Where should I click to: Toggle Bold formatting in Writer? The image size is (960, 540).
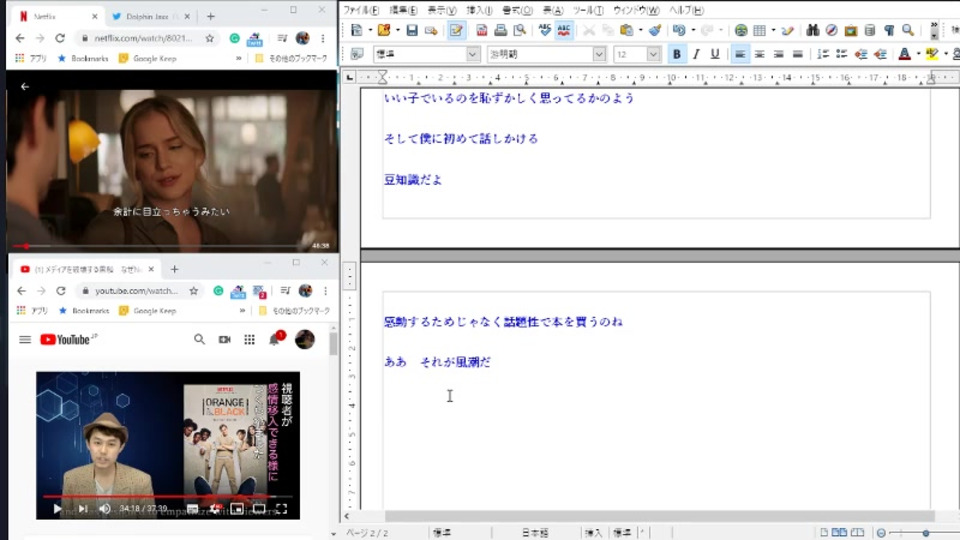point(677,54)
